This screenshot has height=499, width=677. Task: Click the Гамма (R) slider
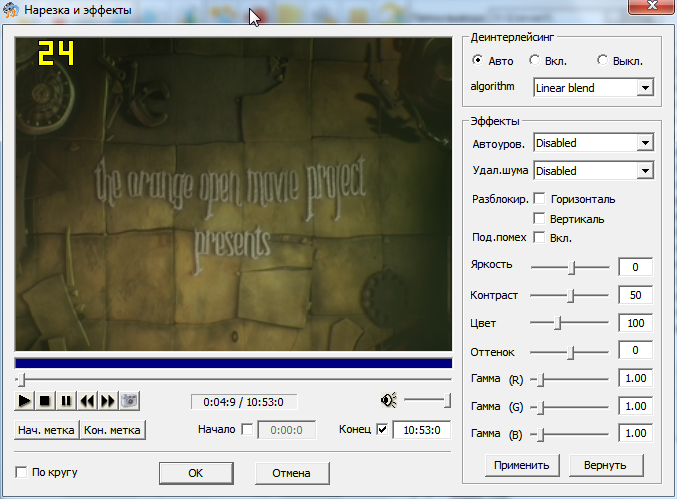click(569, 380)
